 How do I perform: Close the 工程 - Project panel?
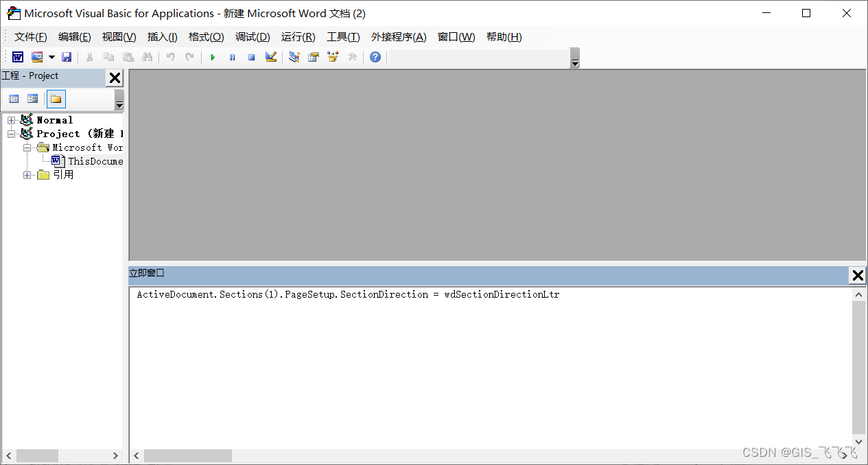(115, 78)
